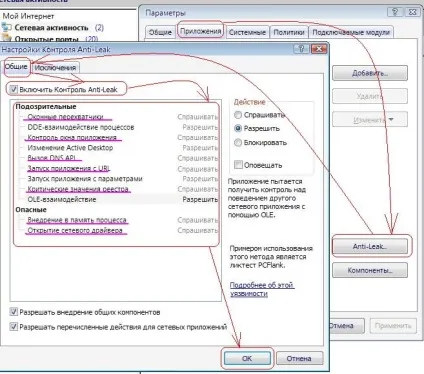The width and height of the screenshot is (424, 374).
Task: Select the Блокировать radio button
Action: pos(238,143)
